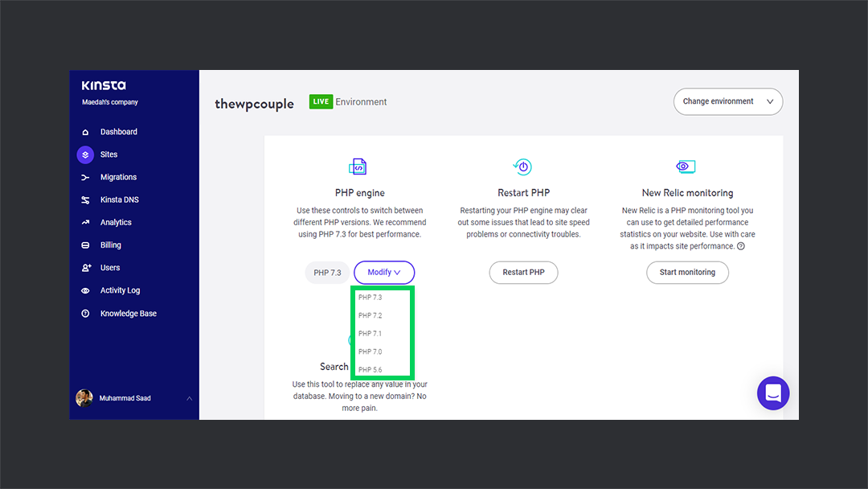
Task: Open the chat support widget
Action: (773, 393)
